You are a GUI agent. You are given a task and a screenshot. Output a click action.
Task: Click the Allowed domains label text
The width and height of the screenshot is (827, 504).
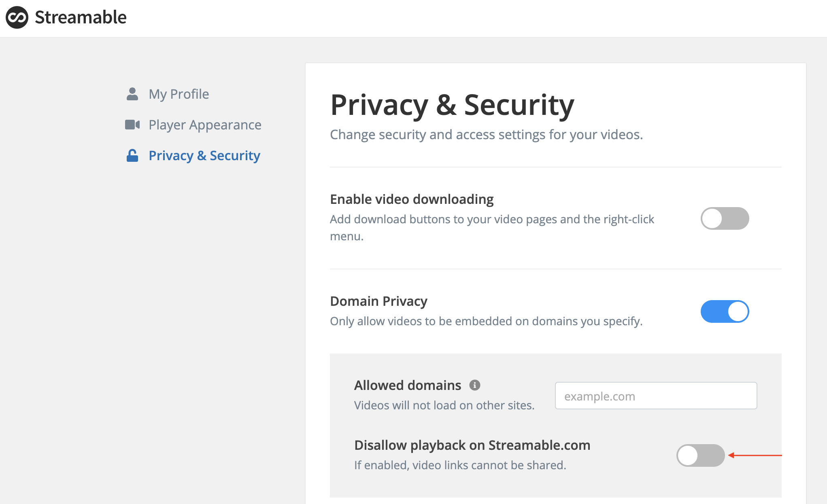coord(408,385)
